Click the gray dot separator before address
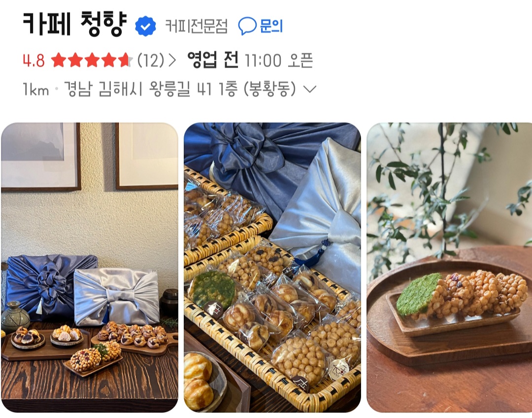The height and width of the screenshot is (418, 532). [x=56, y=89]
